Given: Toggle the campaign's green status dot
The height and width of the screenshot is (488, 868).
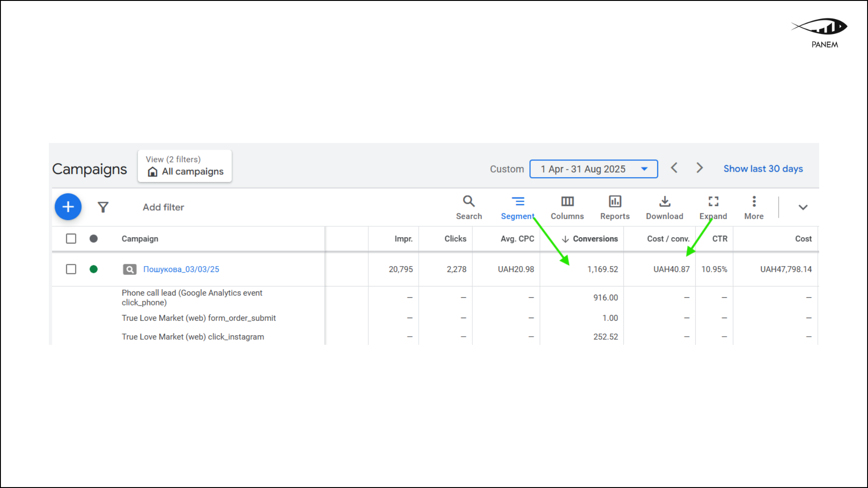Looking at the screenshot, I should pyautogui.click(x=94, y=269).
